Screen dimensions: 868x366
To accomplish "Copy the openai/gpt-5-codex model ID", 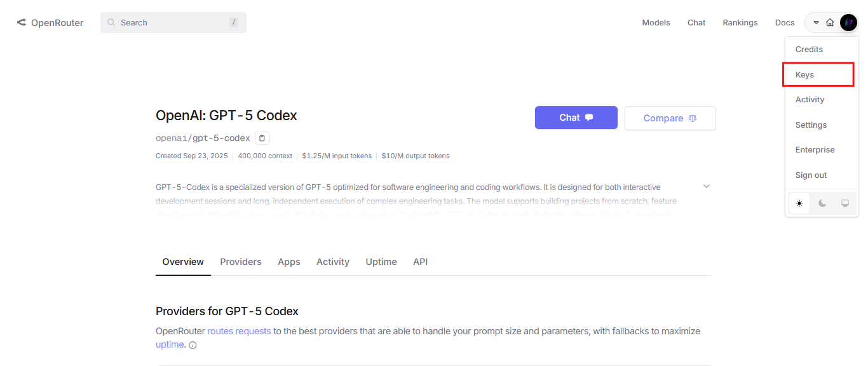I will pos(262,138).
